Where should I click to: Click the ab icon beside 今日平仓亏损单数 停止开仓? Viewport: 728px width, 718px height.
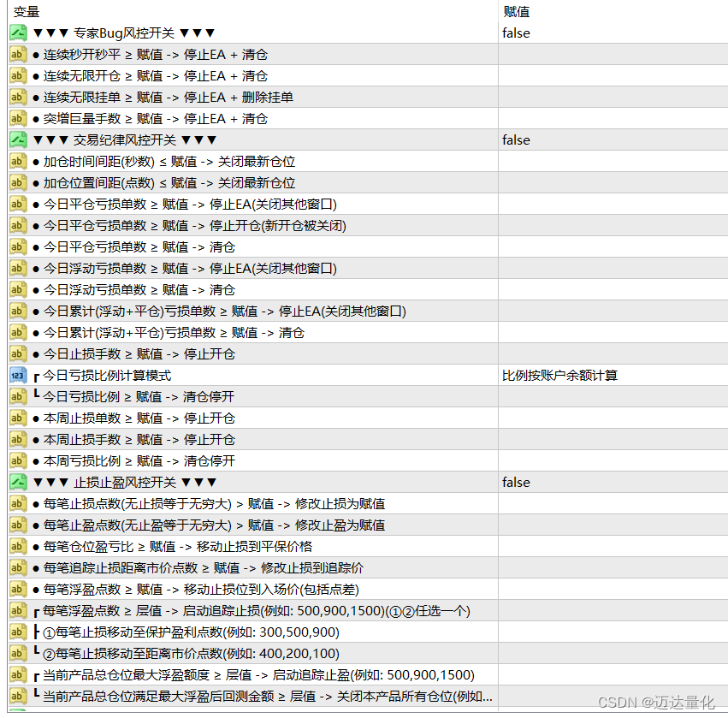(18, 225)
